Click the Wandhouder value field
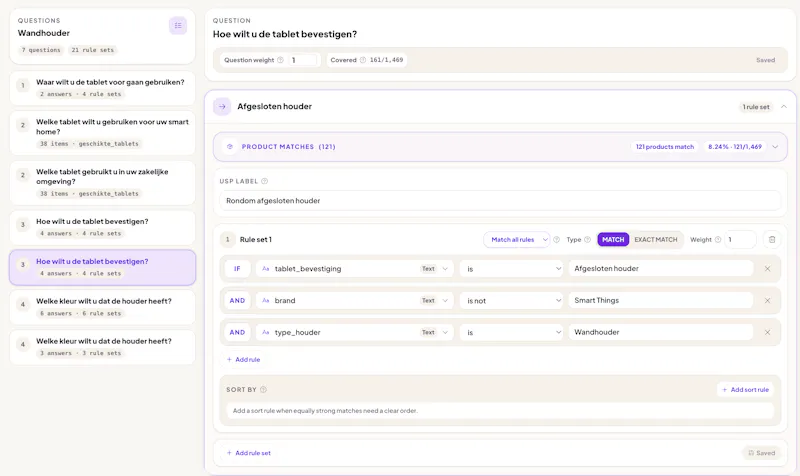 [x=661, y=333]
